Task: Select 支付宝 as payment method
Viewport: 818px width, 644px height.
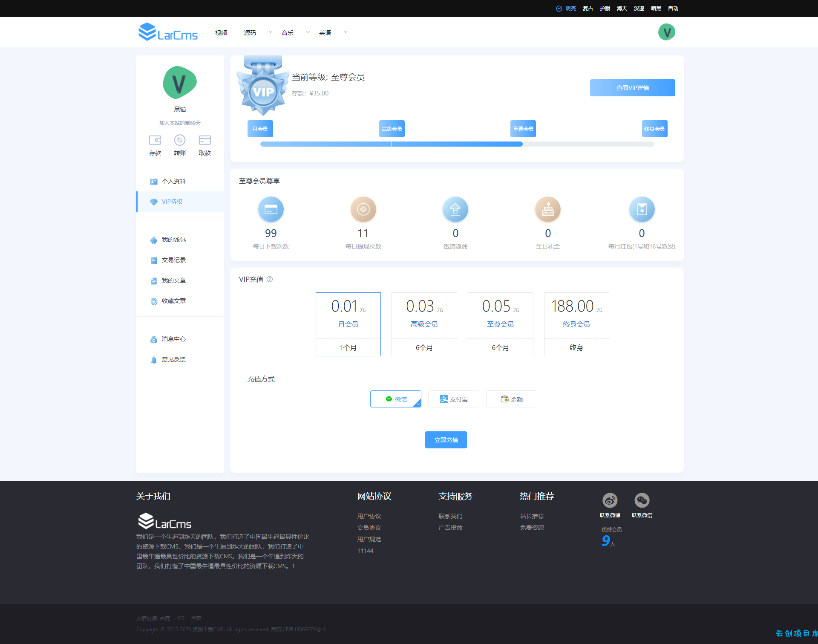Action: point(454,399)
